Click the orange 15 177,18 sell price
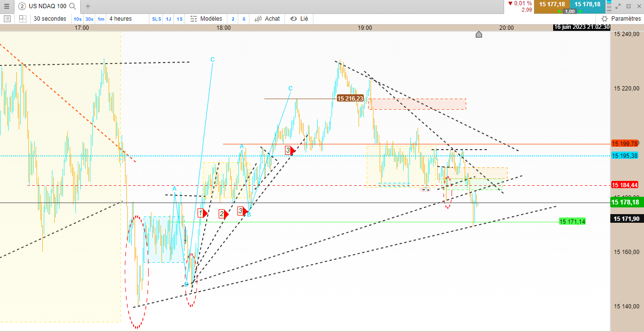Viewport: 644px width, 332px height. point(552,4)
